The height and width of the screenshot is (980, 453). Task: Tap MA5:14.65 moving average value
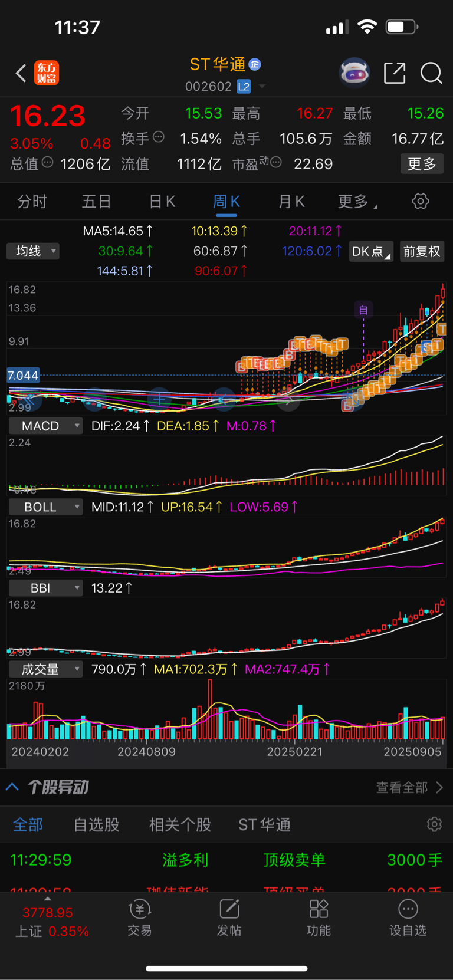coord(117,231)
